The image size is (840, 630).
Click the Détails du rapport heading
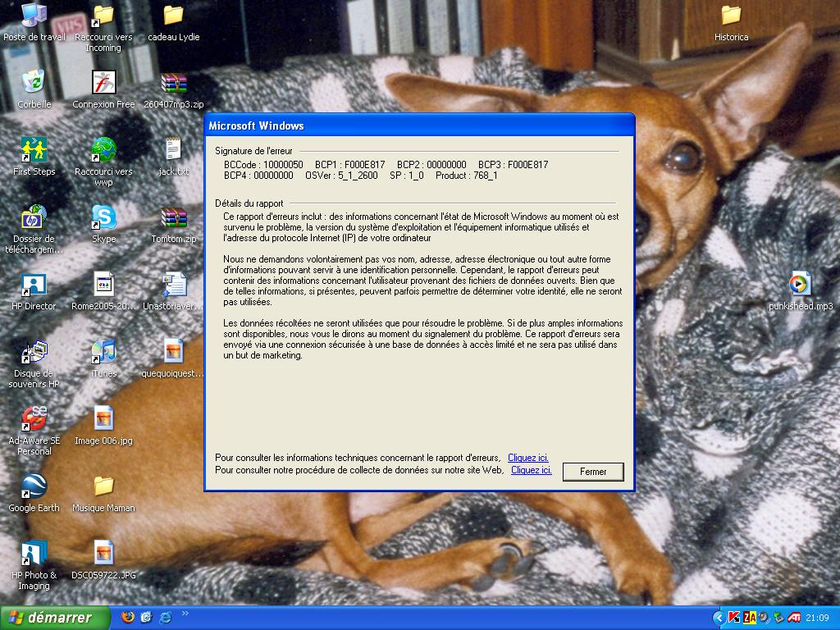pos(249,203)
